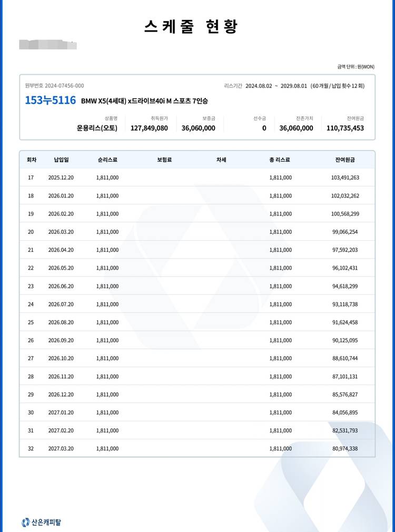Click the 차세 column header
395x532 pixels.
221,160
